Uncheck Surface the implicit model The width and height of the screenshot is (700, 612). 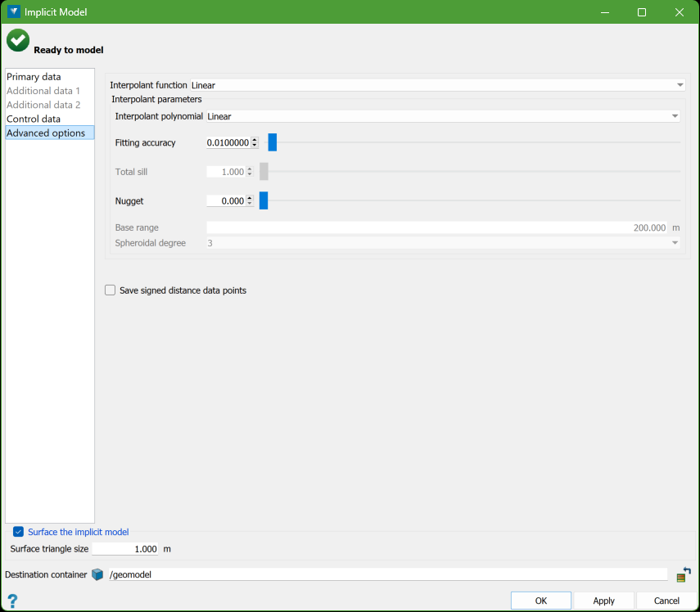pyautogui.click(x=19, y=532)
